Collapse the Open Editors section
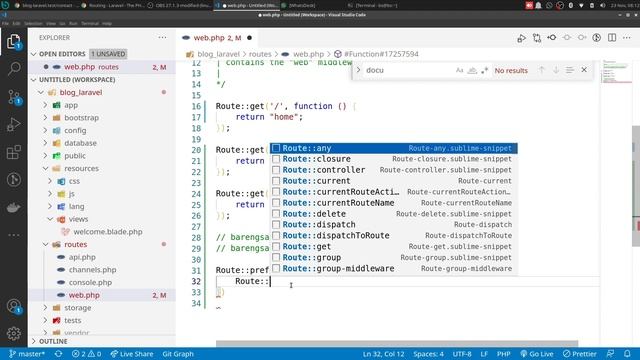This screenshot has height=360, width=640. pyautogui.click(x=33, y=54)
